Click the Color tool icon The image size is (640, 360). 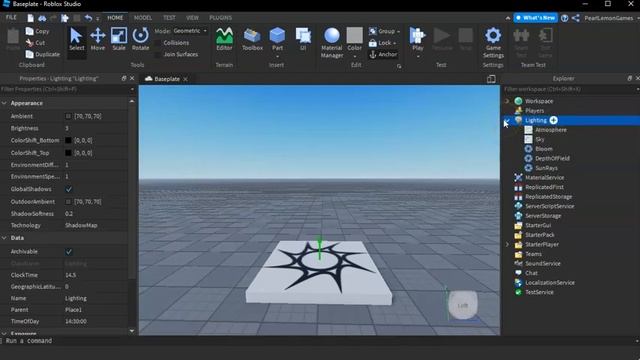point(354,36)
